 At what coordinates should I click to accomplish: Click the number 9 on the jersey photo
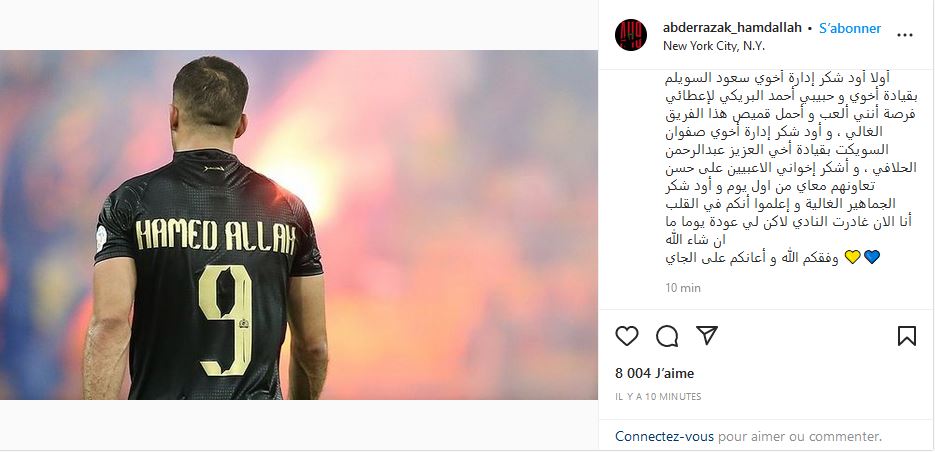point(225,320)
